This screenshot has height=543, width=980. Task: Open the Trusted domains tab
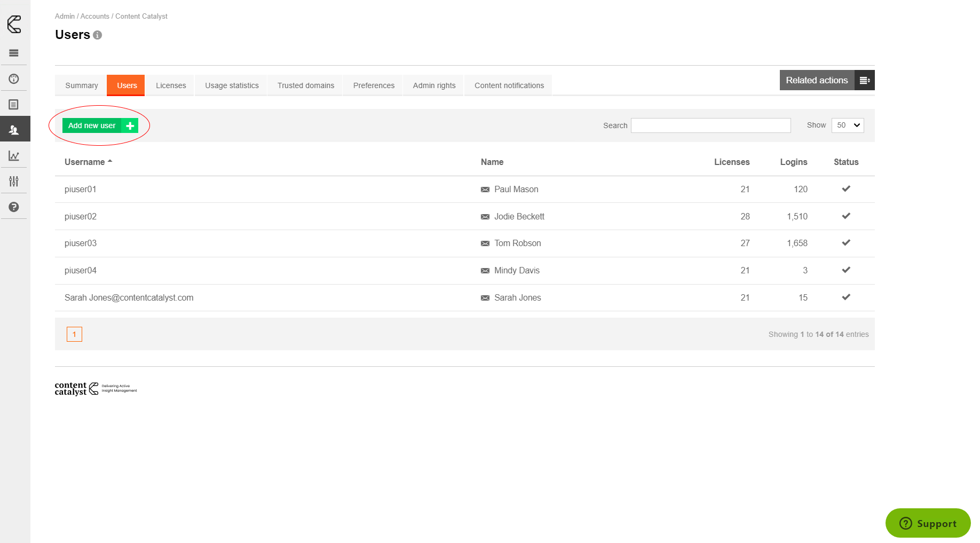(x=305, y=85)
